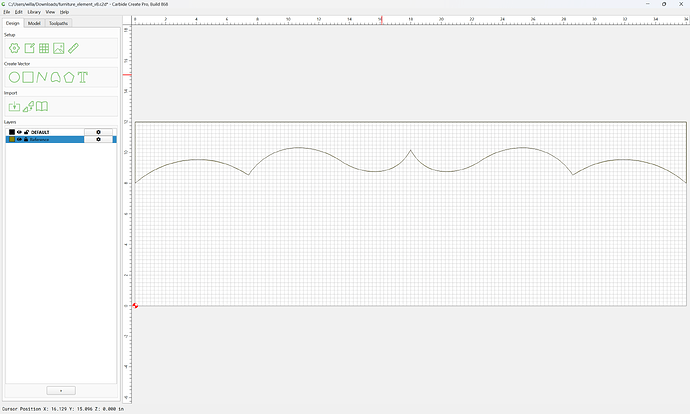Image resolution: width=690 pixels, height=414 pixels.
Task: Click the red origin marker on canvas
Action: [135, 305]
